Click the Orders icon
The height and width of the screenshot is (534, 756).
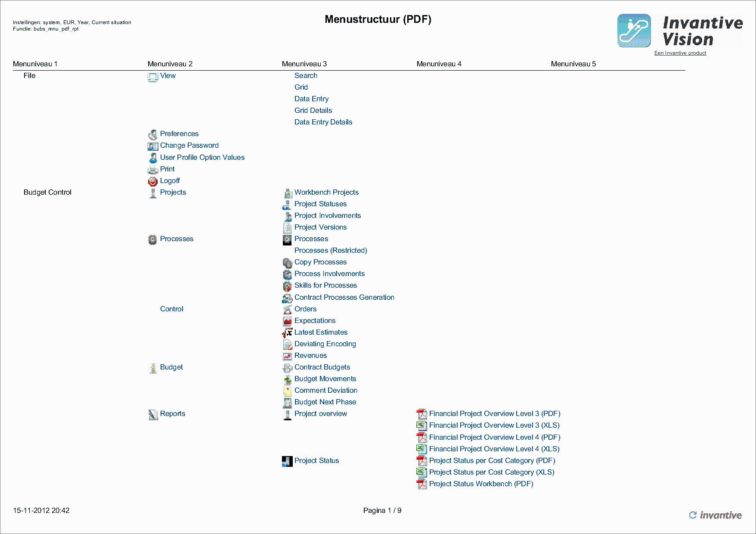(x=287, y=310)
